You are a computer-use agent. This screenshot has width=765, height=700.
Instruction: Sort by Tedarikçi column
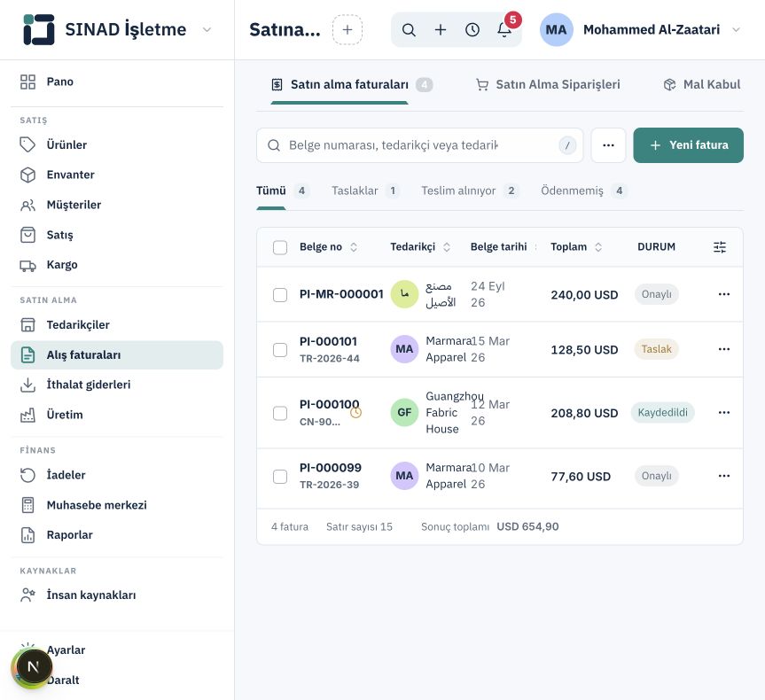(419, 247)
